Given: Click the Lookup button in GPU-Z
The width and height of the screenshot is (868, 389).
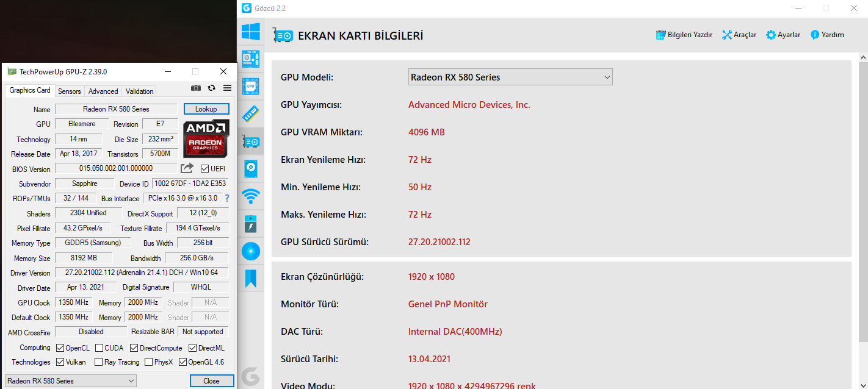Looking at the screenshot, I should point(206,109).
